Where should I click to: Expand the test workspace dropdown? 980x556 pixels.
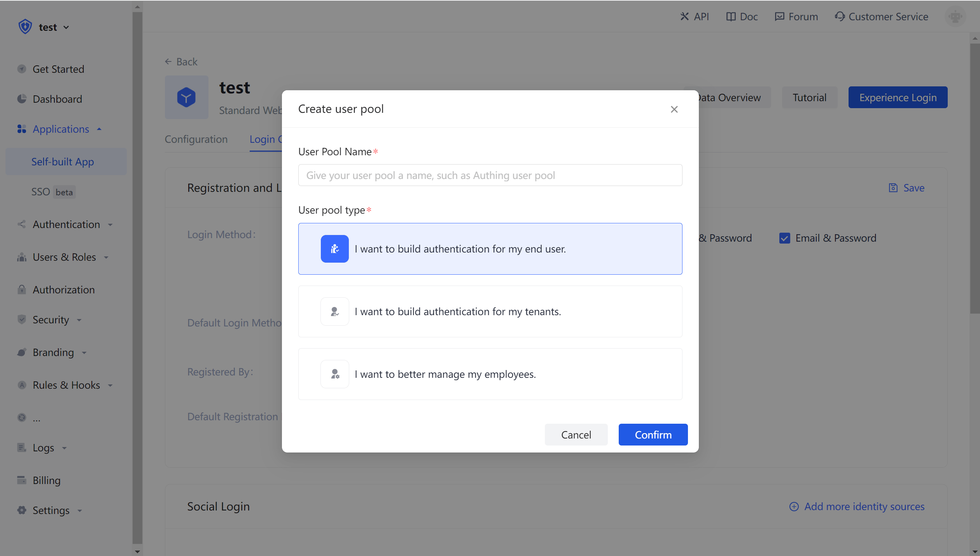click(x=66, y=27)
